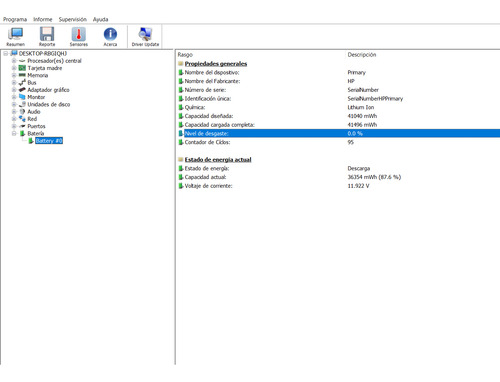The height and width of the screenshot is (382, 500).
Task: Select the Identificación única row
Action: (338, 98)
